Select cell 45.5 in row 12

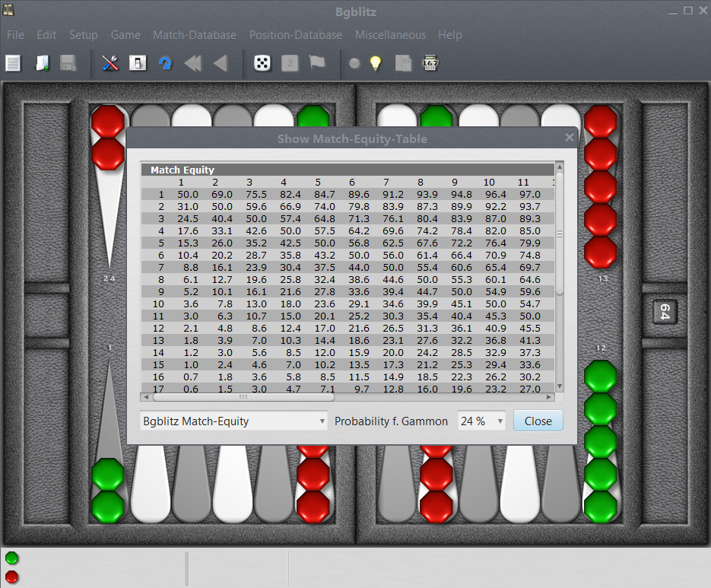529,328
